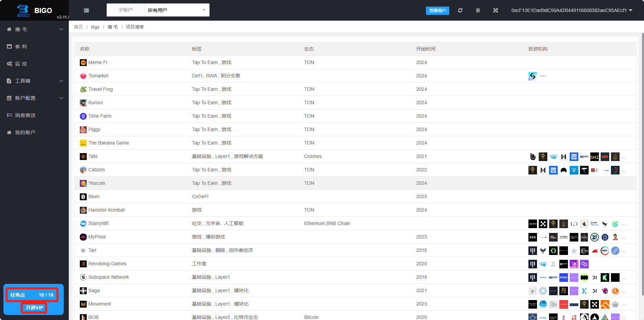Click the Subspace Network icon
The height and width of the screenshot is (320, 644).
83,277
